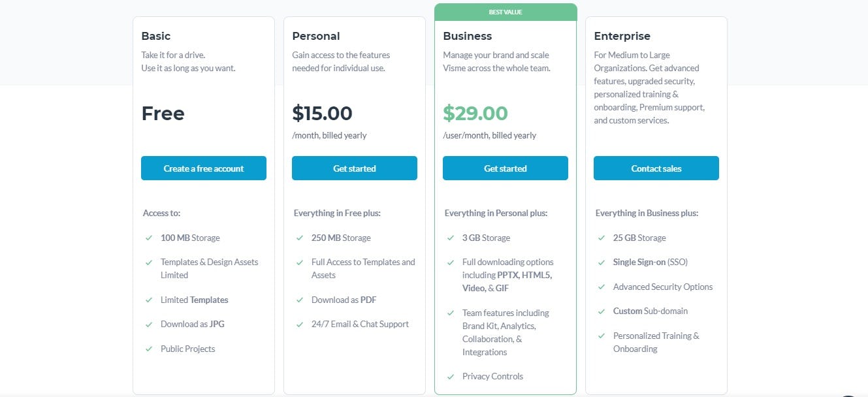Select the Basic plan heading

point(157,36)
